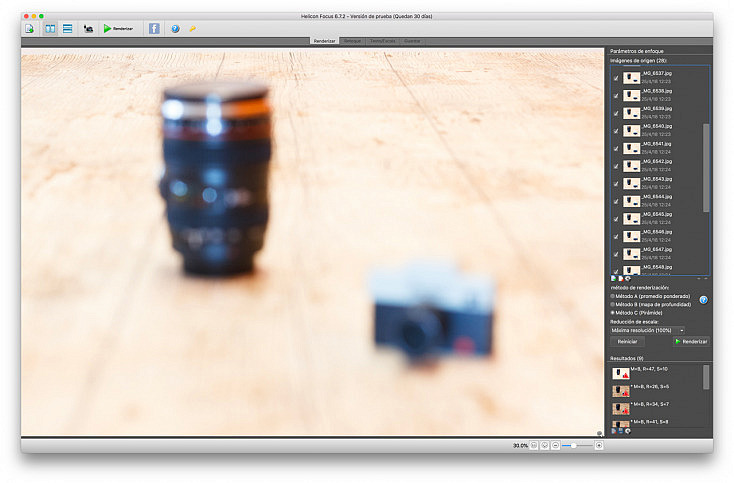Image resolution: width=734 pixels, height=483 pixels.
Task: Click the add images icon in toolbar
Action: [29, 29]
